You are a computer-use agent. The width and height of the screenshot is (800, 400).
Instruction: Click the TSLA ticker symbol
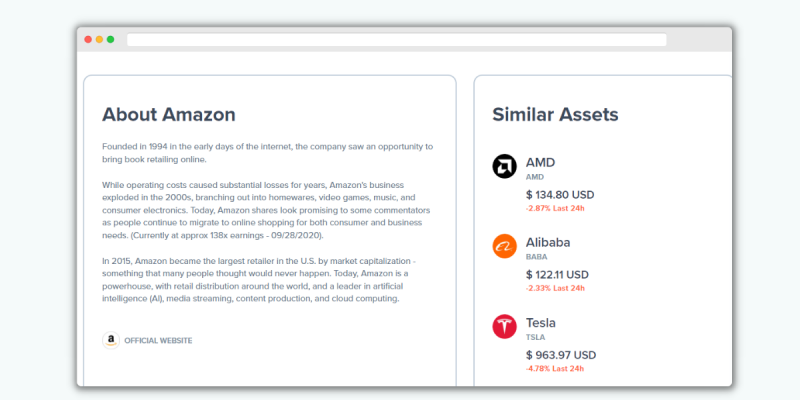[535, 337]
